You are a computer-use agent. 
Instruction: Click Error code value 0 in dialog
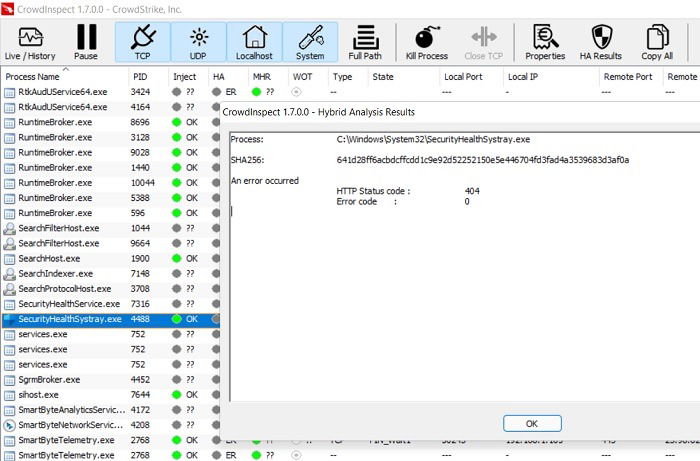467,201
